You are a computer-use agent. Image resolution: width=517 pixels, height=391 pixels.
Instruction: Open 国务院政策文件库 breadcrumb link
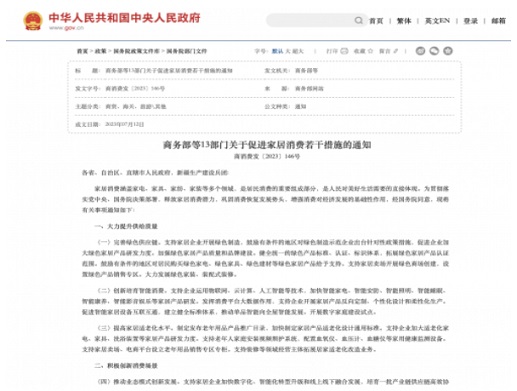point(136,51)
